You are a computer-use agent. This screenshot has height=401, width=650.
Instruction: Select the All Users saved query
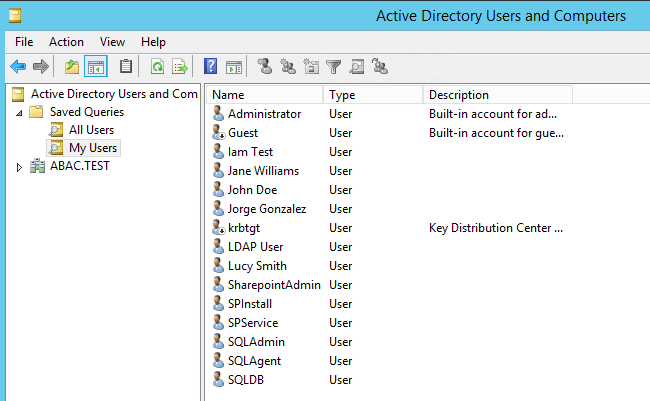(x=90, y=130)
